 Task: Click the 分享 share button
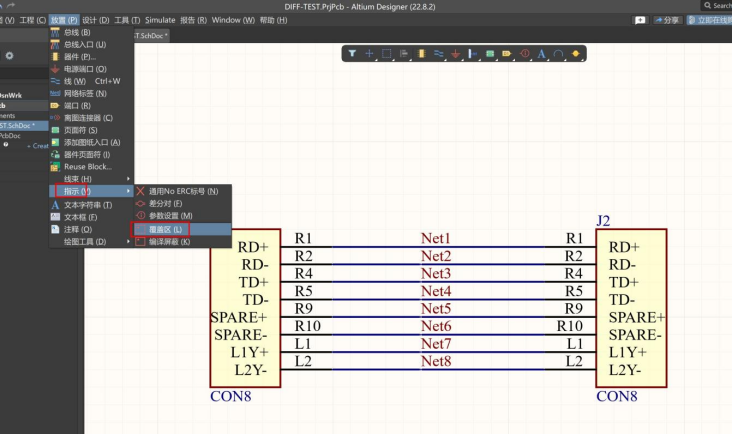pyautogui.click(x=667, y=20)
